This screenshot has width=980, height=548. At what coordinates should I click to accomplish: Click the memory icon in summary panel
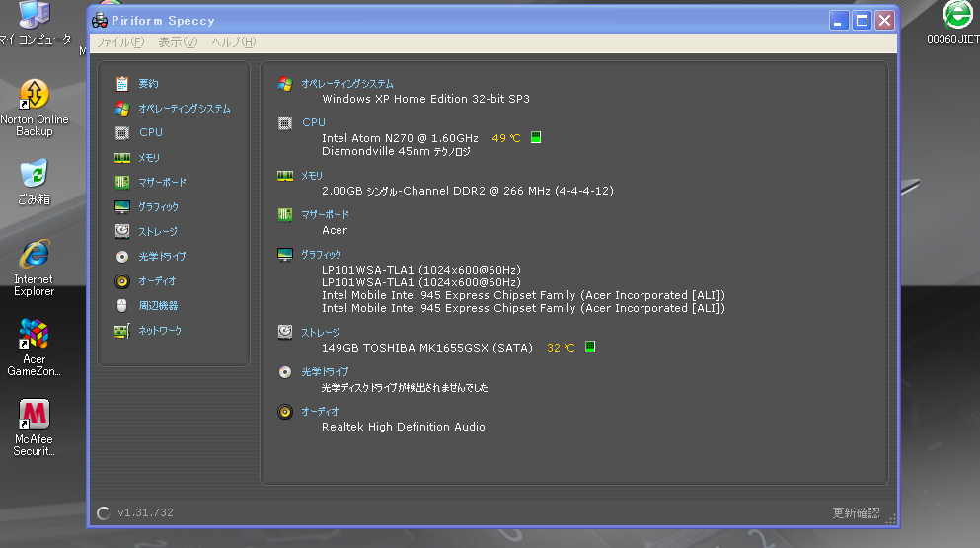[285, 176]
